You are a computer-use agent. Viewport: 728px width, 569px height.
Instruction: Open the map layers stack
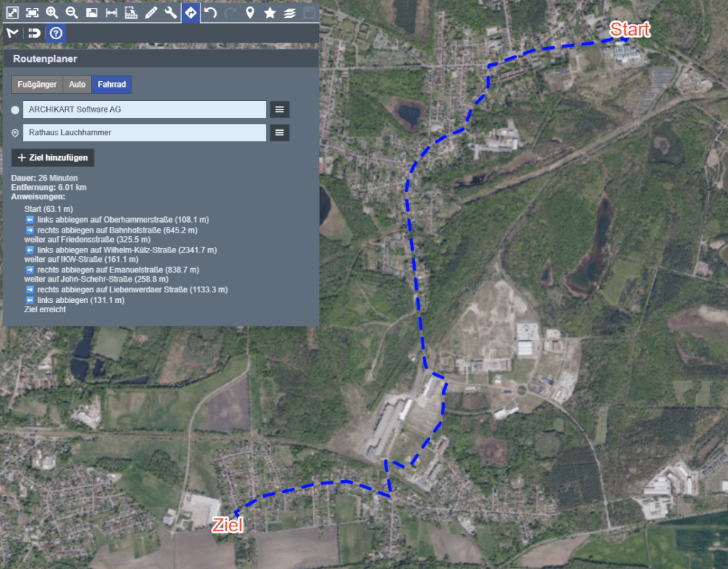click(289, 12)
